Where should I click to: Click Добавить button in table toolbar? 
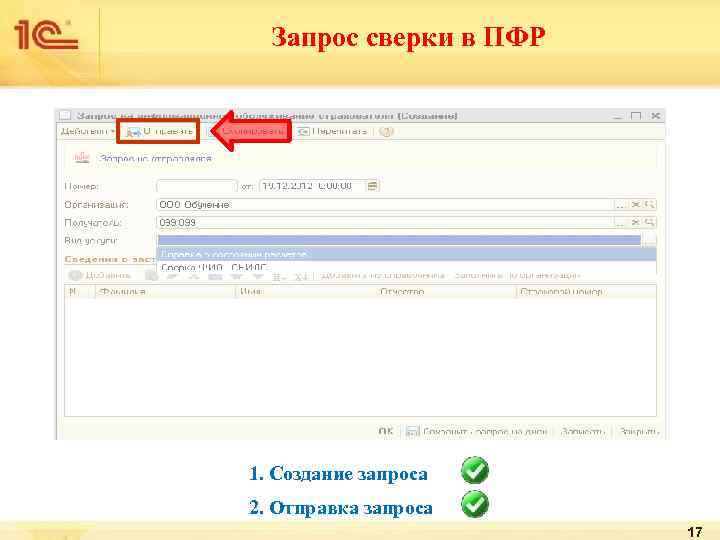point(101,276)
